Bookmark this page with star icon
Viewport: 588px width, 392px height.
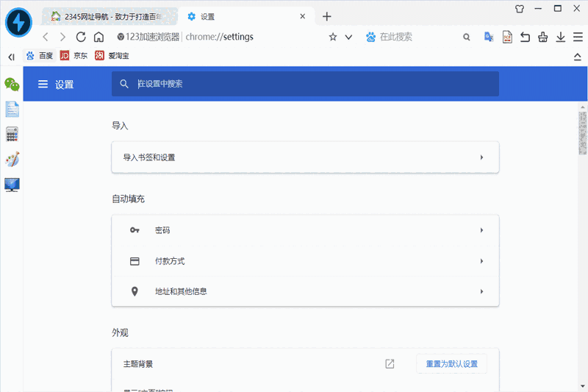tap(332, 37)
